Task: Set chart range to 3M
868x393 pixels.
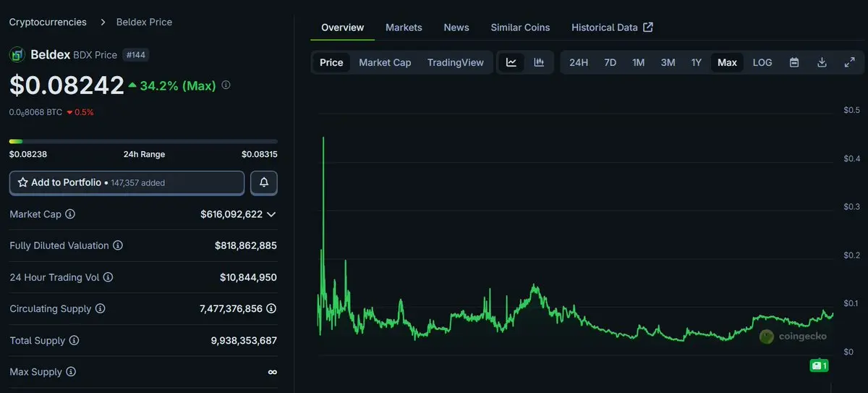Action: click(668, 62)
